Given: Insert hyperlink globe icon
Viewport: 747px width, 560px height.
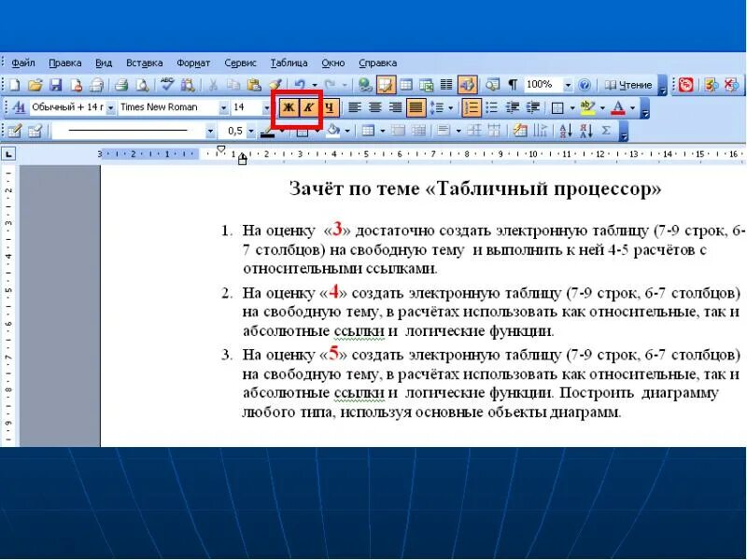Looking at the screenshot, I should pyautogui.click(x=365, y=85).
